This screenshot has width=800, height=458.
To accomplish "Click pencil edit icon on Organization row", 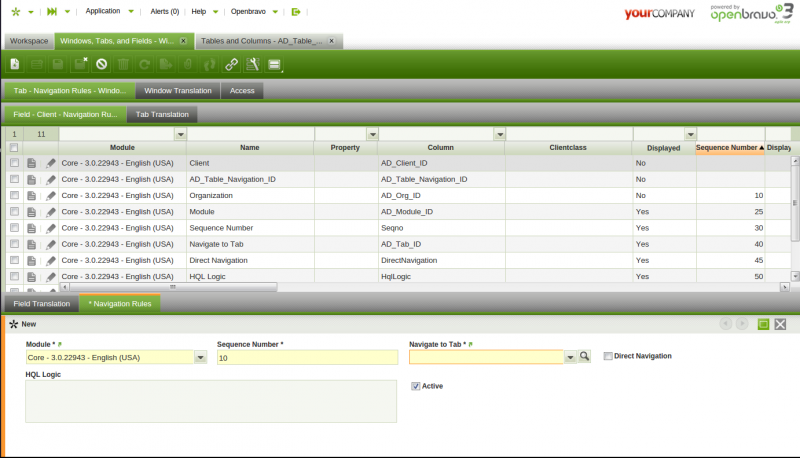I will pos(51,196).
